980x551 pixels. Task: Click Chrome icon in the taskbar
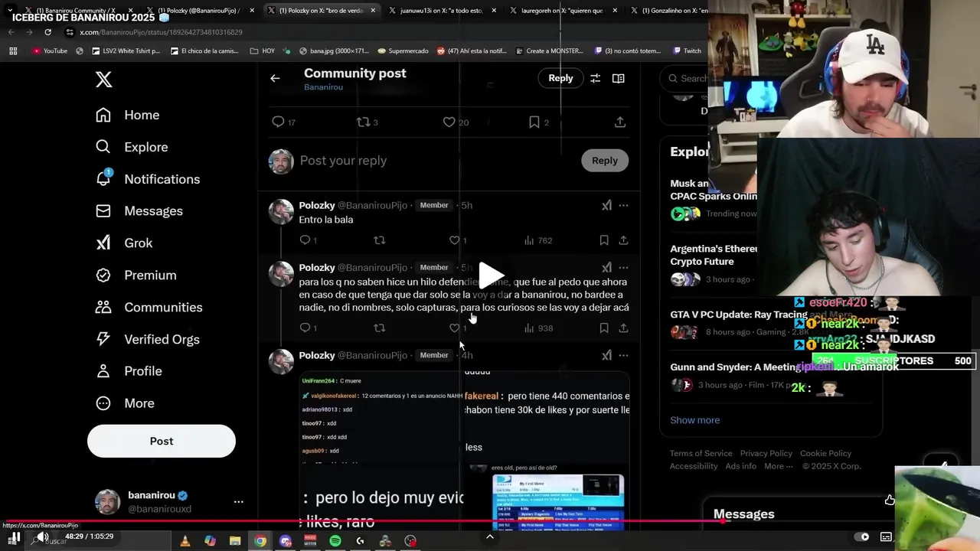tap(260, 541)
